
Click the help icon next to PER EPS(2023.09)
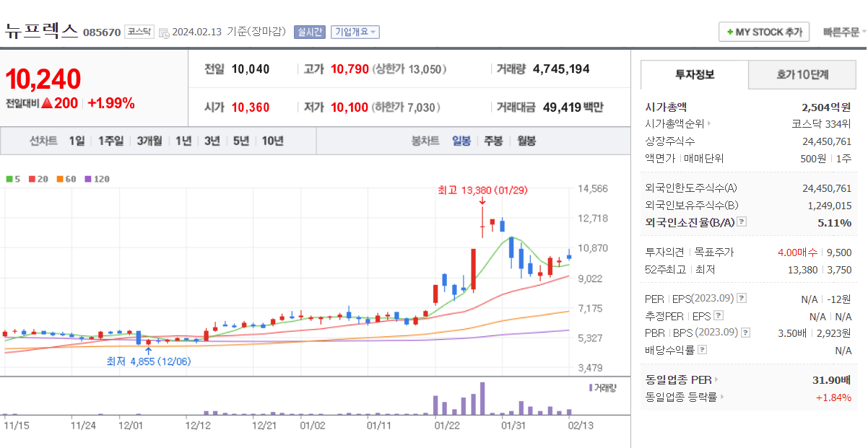tap(742, 298)
